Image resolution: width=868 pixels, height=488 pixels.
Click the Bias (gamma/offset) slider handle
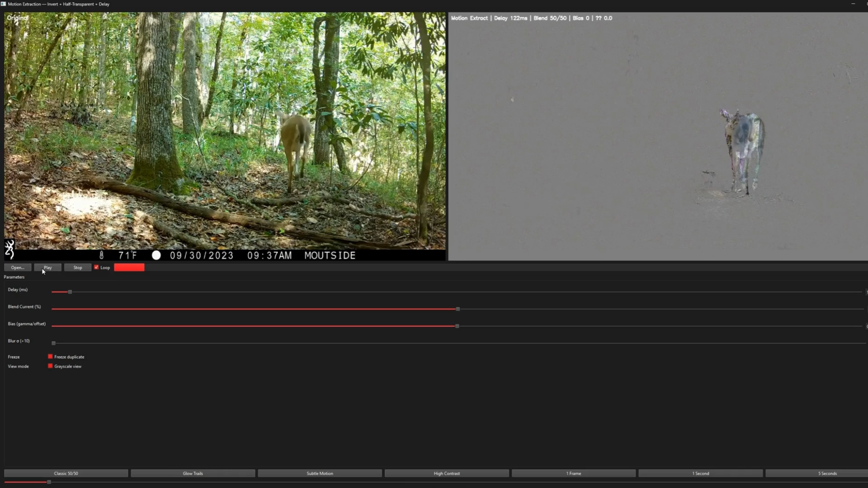(457, 326)
